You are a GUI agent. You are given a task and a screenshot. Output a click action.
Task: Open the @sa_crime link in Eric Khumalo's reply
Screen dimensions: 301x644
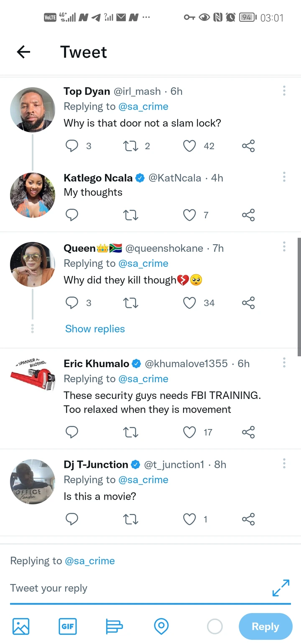[x=143, y=379]
